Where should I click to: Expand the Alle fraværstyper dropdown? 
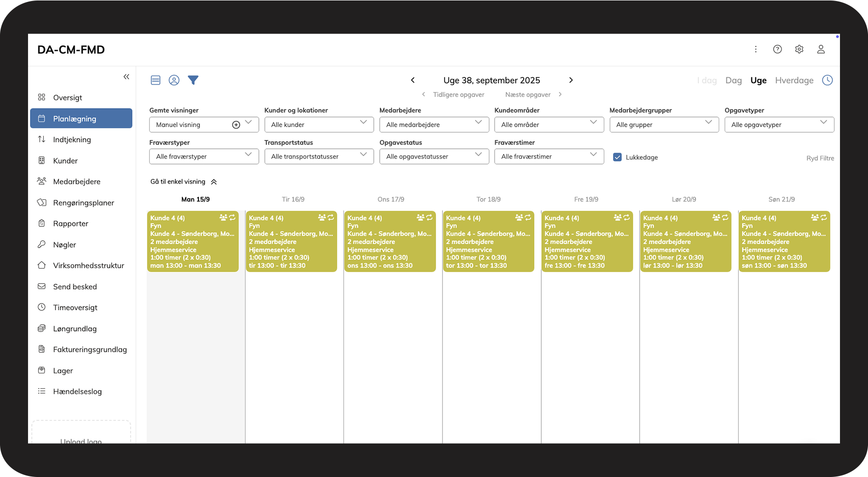pyautogui.click(x=204, y=156)
